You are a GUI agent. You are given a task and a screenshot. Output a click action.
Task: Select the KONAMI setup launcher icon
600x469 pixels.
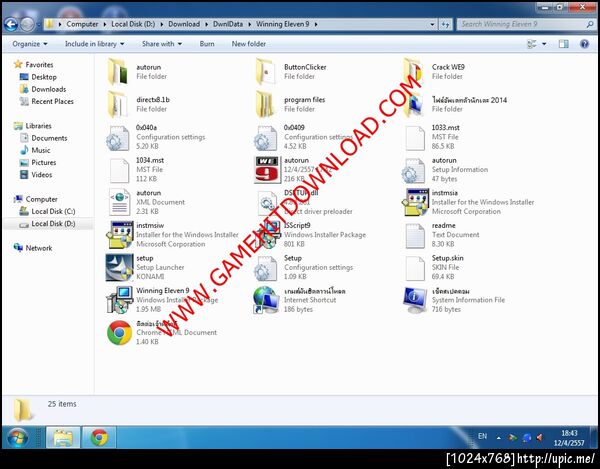point(119,267)
